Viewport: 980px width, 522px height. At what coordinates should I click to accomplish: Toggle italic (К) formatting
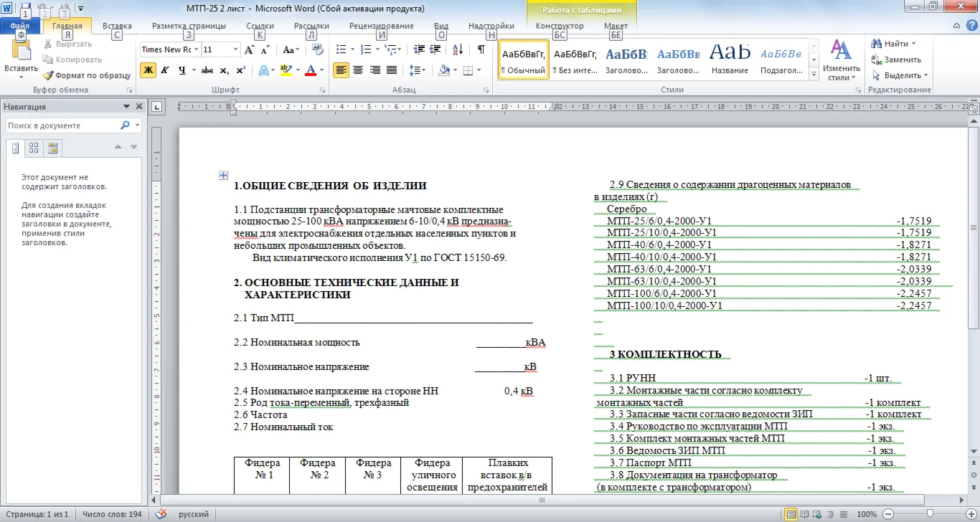[x=165, y=70]
